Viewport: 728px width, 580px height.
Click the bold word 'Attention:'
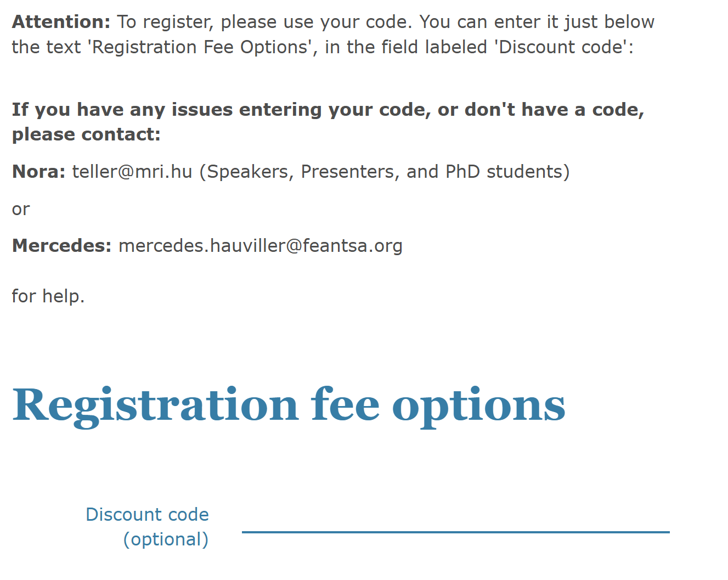(x=61, y=22)
